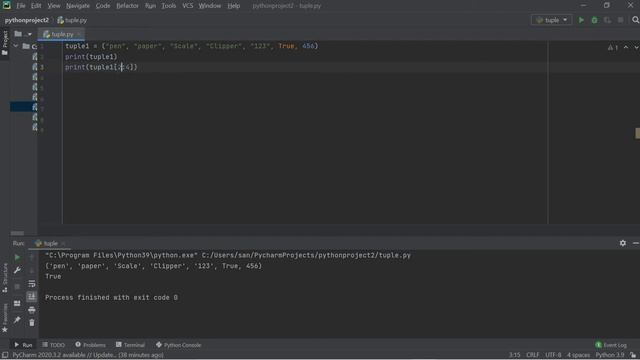Image resolution: width=640 pixels, height=360 pixels.
Task: Close the tuple.py editor tab
Action: (x=79, y=34)
